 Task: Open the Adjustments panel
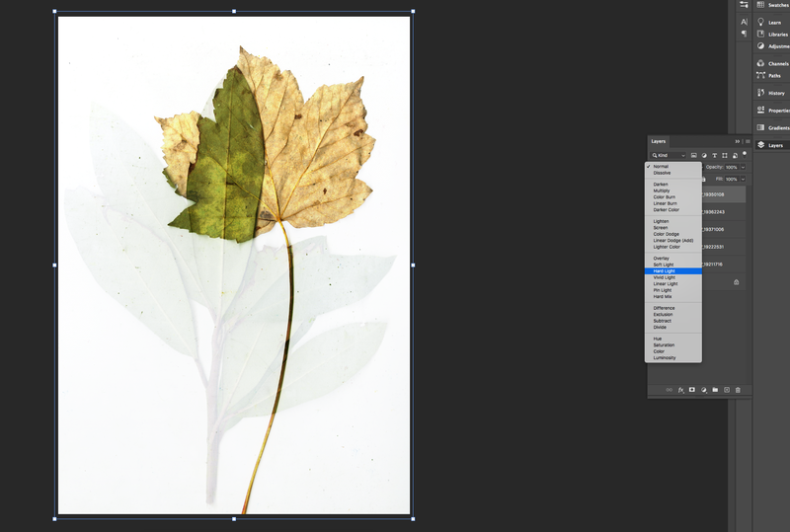(773, 46)
